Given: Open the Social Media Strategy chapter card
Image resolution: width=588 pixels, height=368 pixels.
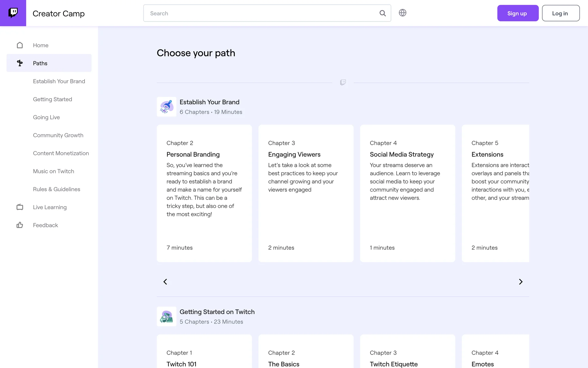Looking at the screenshot, I should 407,193.
